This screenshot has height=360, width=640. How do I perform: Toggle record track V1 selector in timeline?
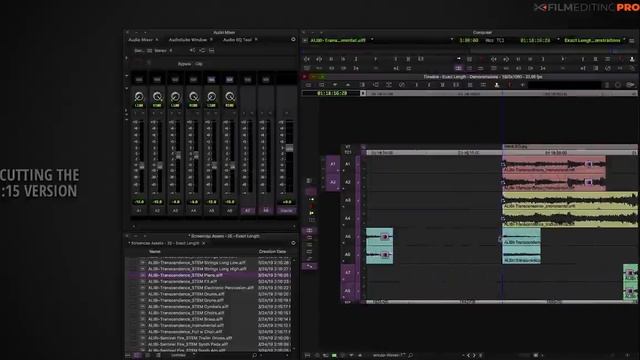348,147
